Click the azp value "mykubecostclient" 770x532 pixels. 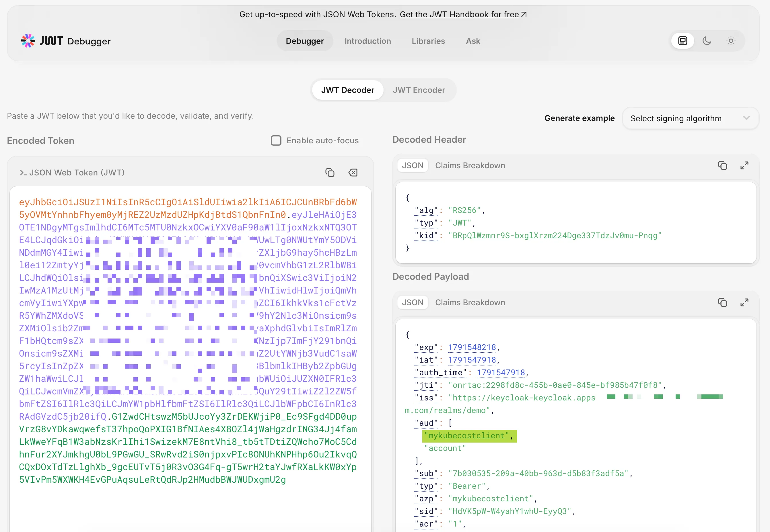(491, 499)
